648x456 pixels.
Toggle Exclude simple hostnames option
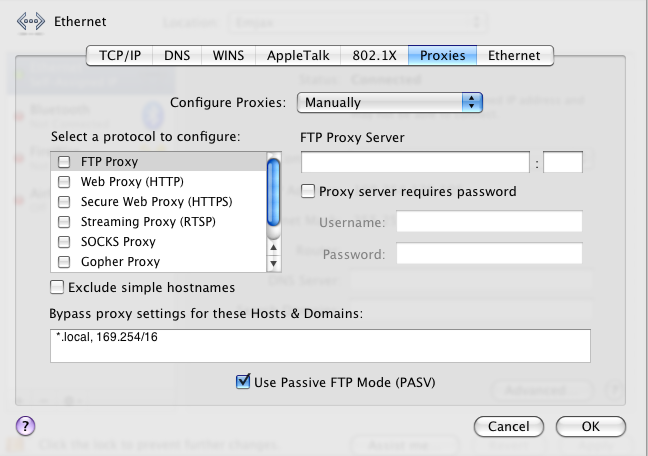pos(58,288)
